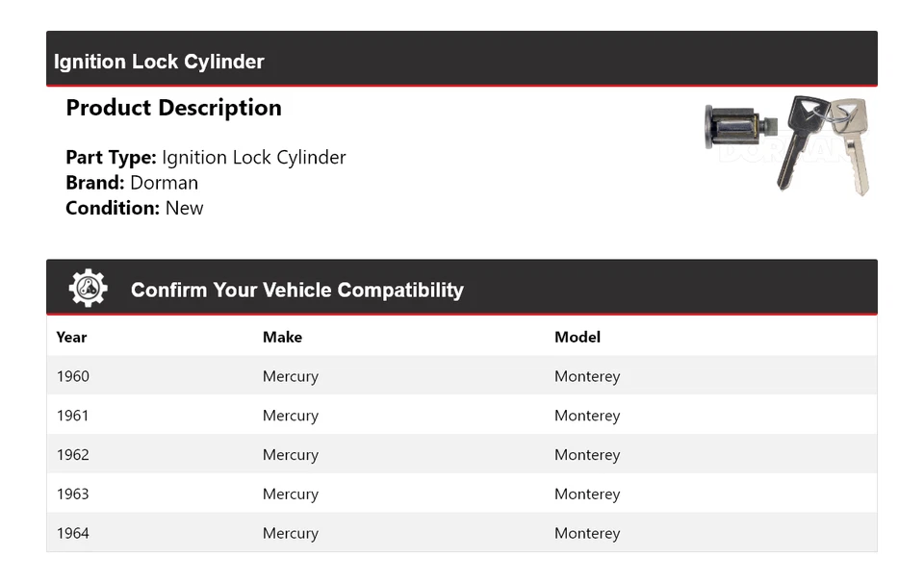The width and height of the screenshot is (924, 583).
Task: Select the 1963 year cell
Action: 73,494
